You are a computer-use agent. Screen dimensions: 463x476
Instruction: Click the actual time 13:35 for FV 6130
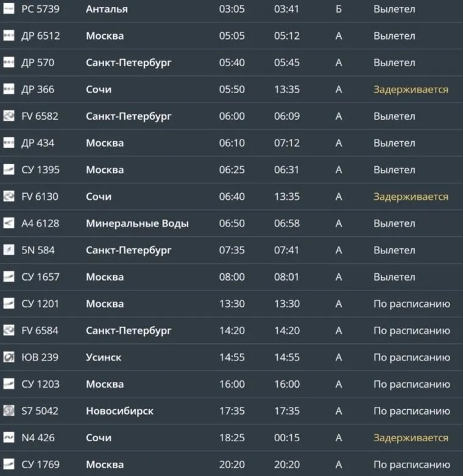[287, 197]
